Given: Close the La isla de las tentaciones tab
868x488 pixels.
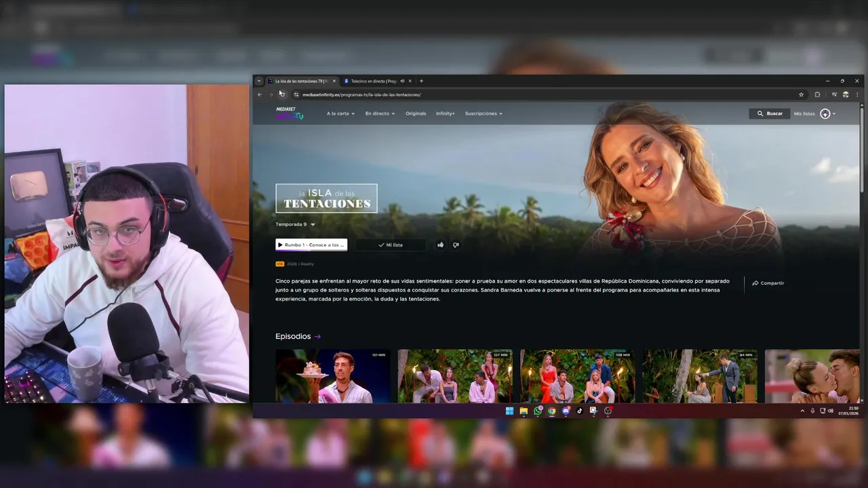Looking at the screenshot, I should (x=334, y=81).
